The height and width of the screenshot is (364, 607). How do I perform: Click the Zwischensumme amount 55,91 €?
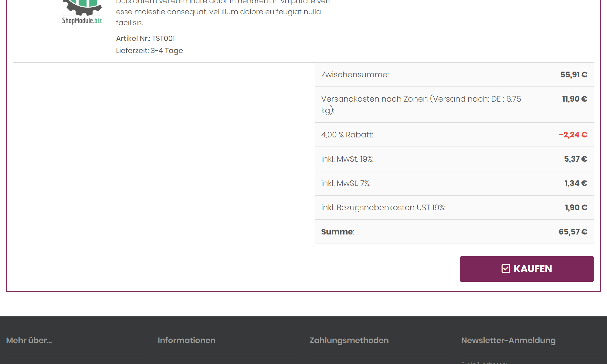(574, 75)
